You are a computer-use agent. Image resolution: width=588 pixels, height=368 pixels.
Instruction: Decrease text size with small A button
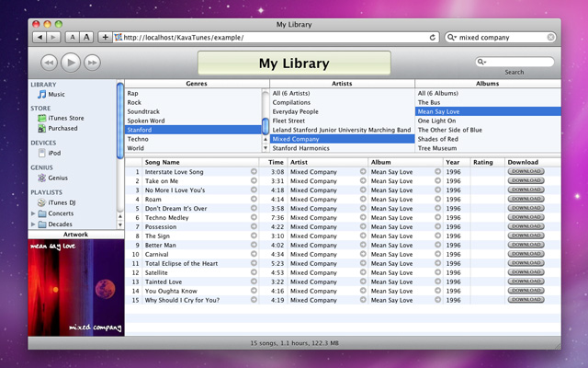(73, 37)
